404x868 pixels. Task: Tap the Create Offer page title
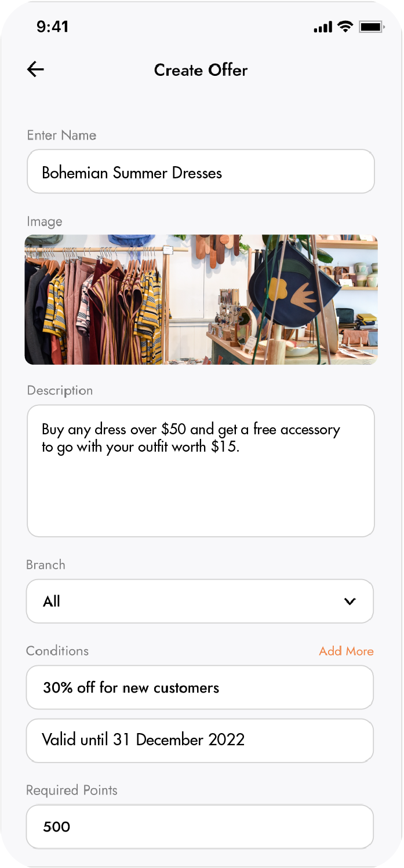point(201,70)
